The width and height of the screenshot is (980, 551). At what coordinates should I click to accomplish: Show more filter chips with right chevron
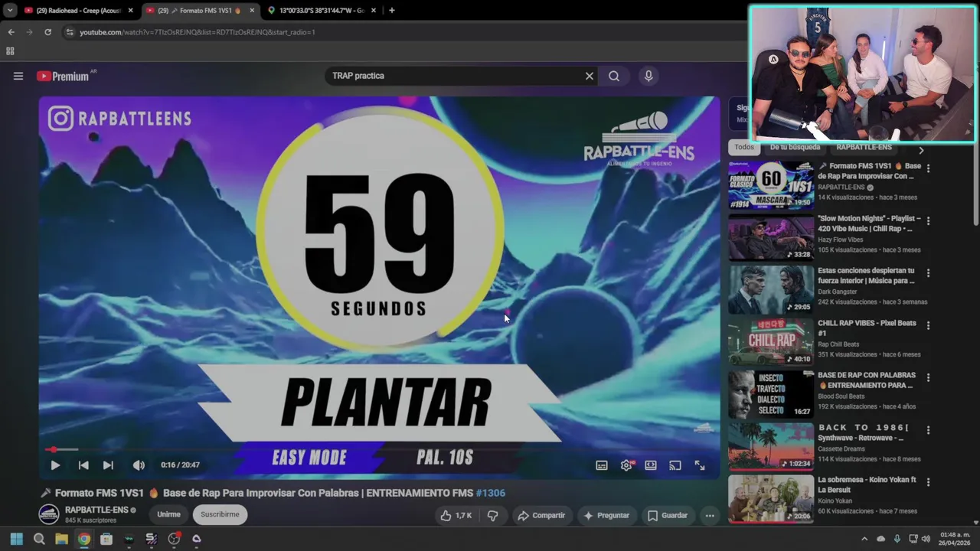921,150
